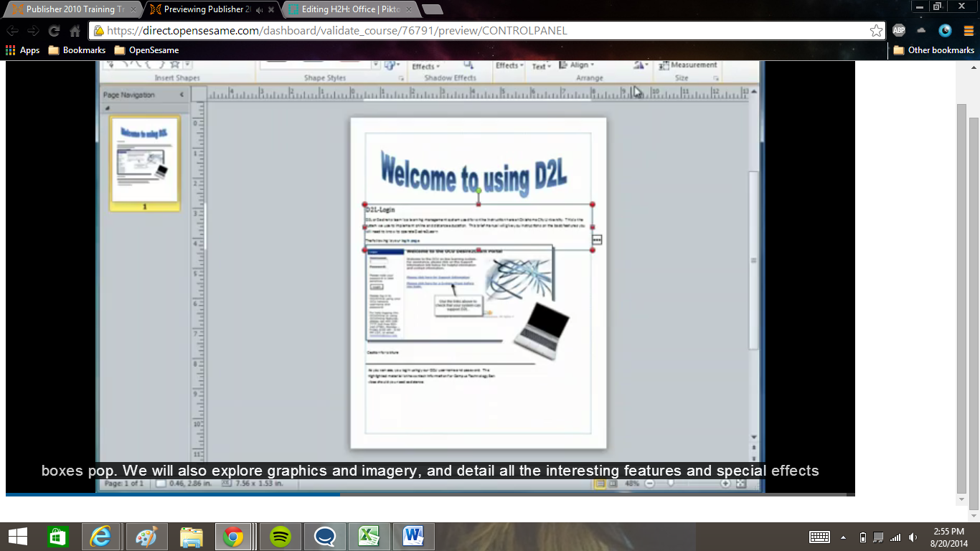Expand the Text dropdown in the ribbon
This screenshot has height=551, width=980.
[541, 66]
